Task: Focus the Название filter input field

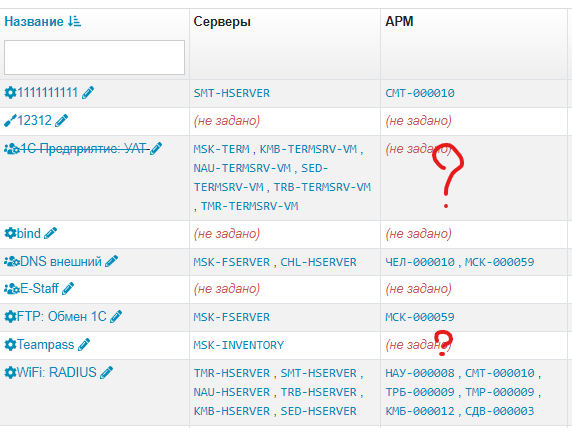Action: [x=94, y=58]
